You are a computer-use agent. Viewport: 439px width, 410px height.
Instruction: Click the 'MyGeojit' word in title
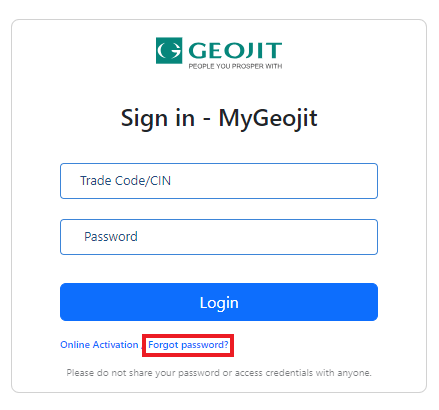[x=268, y=119]
